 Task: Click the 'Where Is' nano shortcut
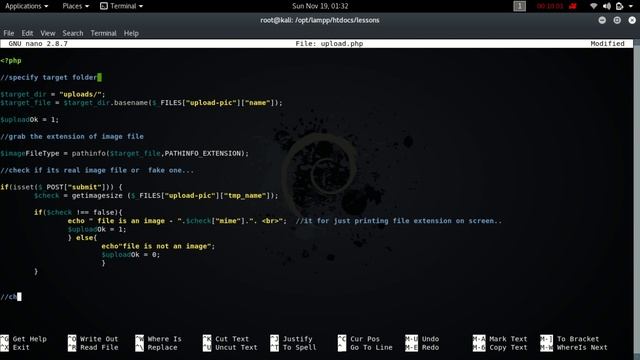pyautogui.click(x=158, y=339)
